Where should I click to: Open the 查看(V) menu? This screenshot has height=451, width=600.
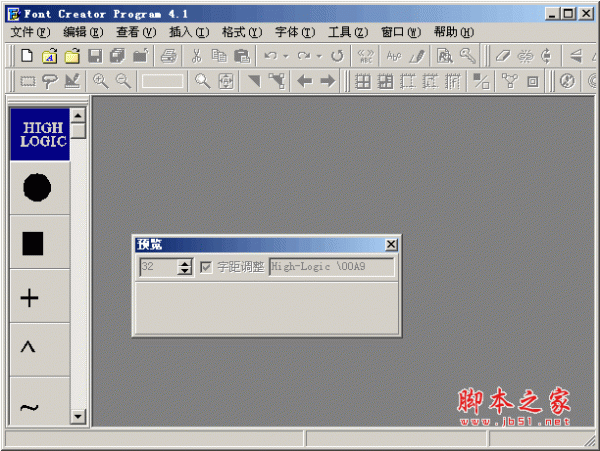pyautogui.click(x=136, y=32)
